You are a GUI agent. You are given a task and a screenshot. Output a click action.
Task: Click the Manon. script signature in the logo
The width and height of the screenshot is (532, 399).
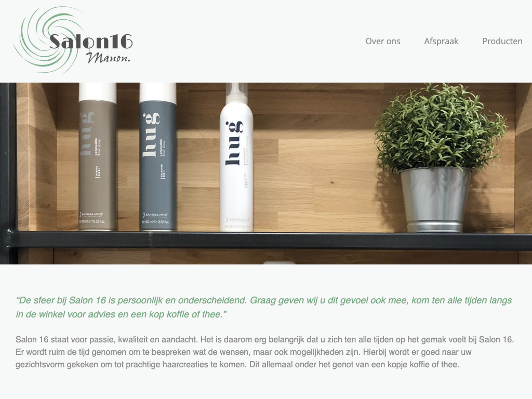pos(108,58)
